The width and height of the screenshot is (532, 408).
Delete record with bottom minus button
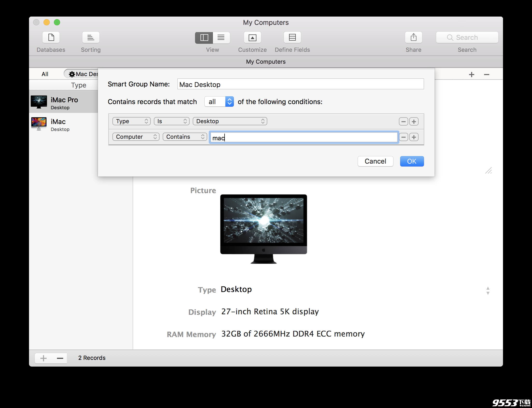(60, 359)
